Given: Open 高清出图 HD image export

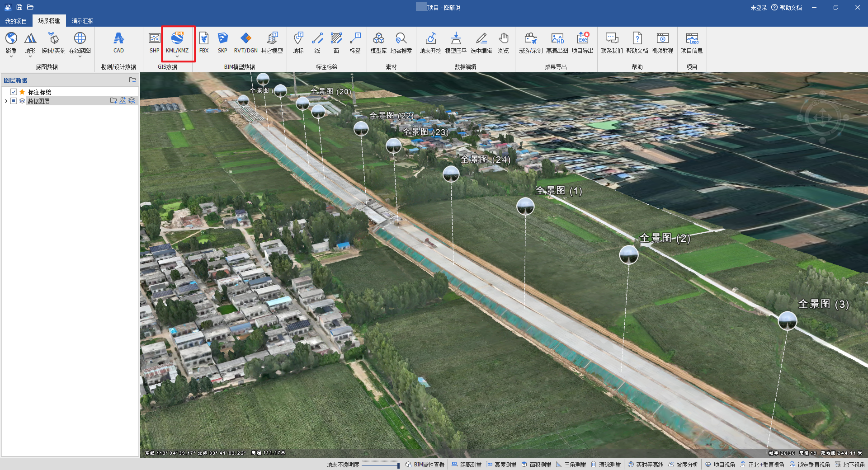Looking at the screenshot, I should [557, 42].
